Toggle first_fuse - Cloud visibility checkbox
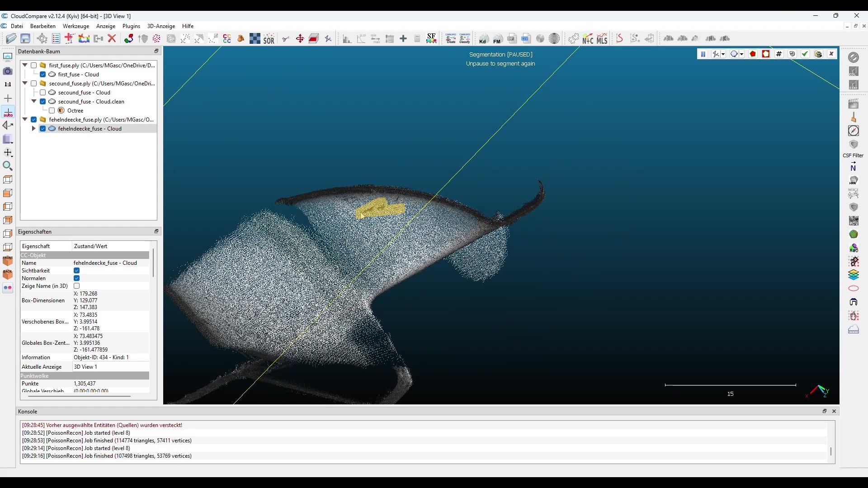 (x=43, y=75)
